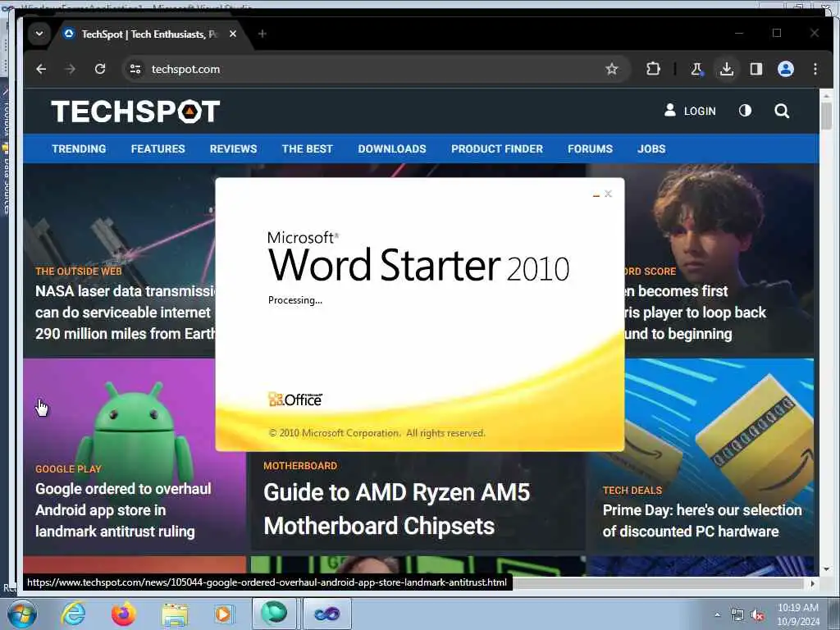Open the NASA laser data transmission article
The image size is (840, 630).
pyautogui.click(x=126, y=313)
